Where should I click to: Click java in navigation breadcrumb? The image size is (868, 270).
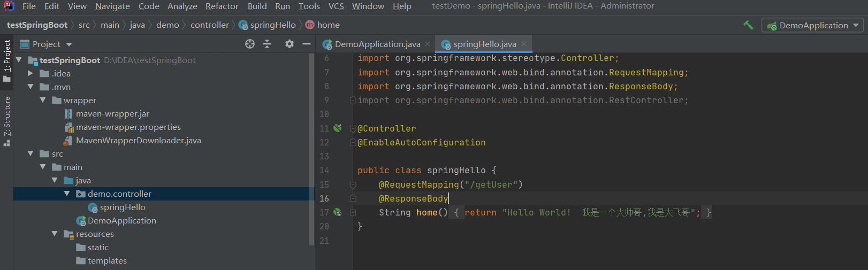137,25
